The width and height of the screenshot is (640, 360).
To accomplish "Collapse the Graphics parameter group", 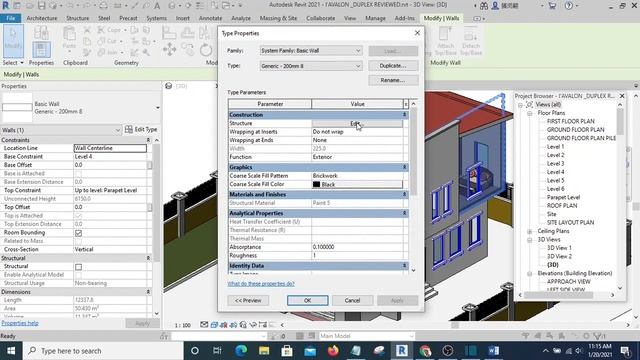I will [404, 167].
